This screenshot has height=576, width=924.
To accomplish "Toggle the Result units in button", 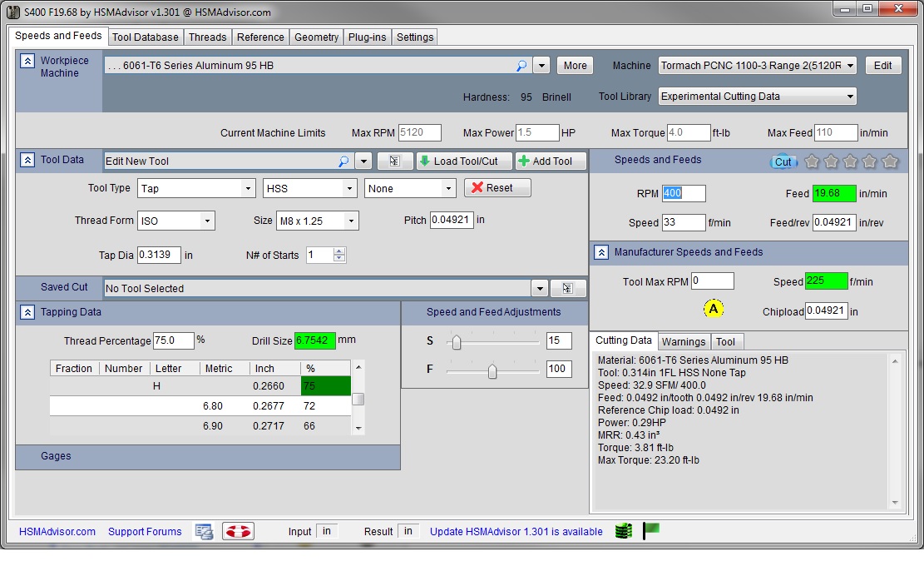I will click(408, 531).
